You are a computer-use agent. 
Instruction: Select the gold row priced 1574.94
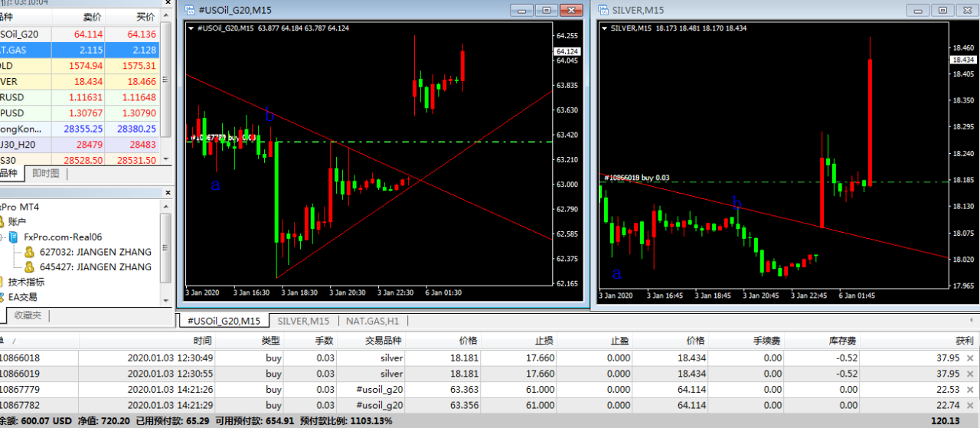(81, 66)
